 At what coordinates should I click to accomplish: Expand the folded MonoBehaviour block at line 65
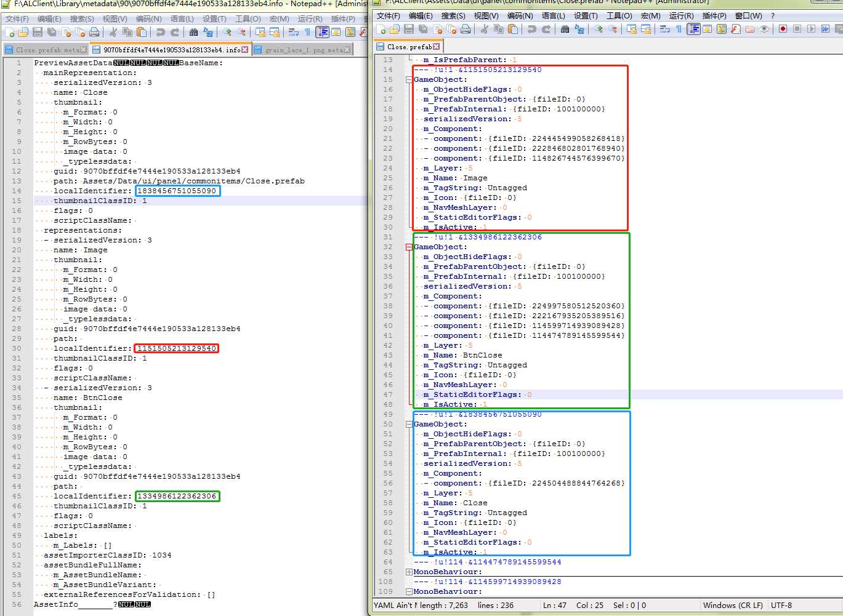tap(409, 572)
